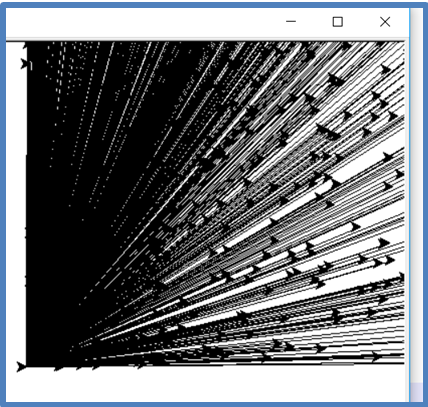Click the topmost arrowhead near right plot edge
Viewport: 428px width, 407px height.
pos(385,70)
